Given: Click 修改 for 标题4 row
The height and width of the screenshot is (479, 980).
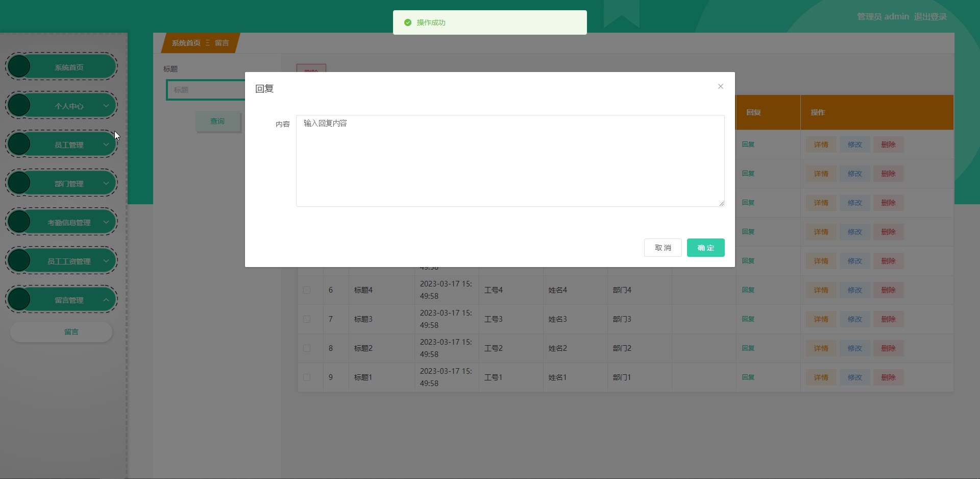Looking at the screenshot, I should click(854, 290).
